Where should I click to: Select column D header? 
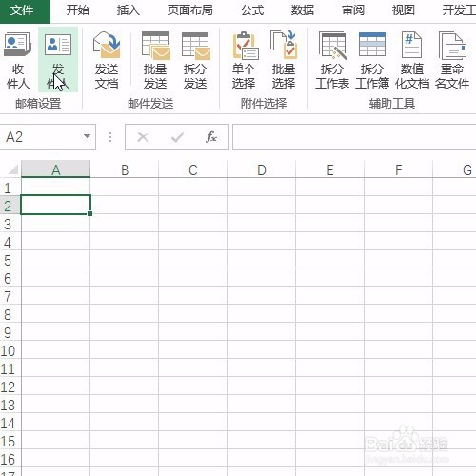click(262, 169)
